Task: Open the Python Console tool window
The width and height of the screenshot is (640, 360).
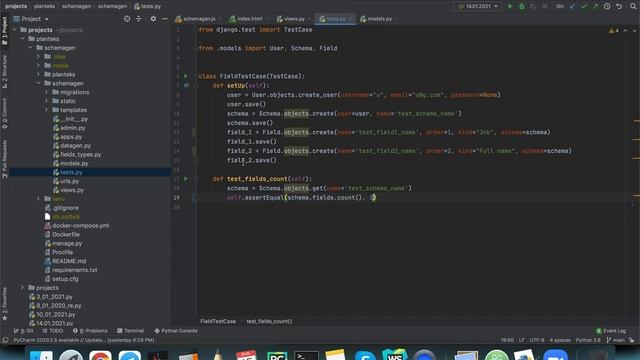Action: coord(176,331)
